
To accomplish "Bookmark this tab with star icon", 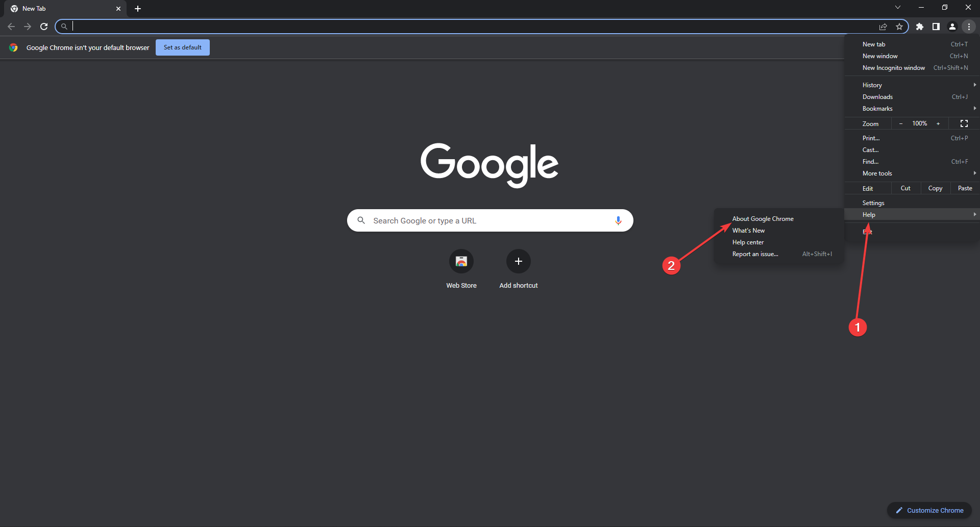I will pyautogui.click(x=899, y=27).
